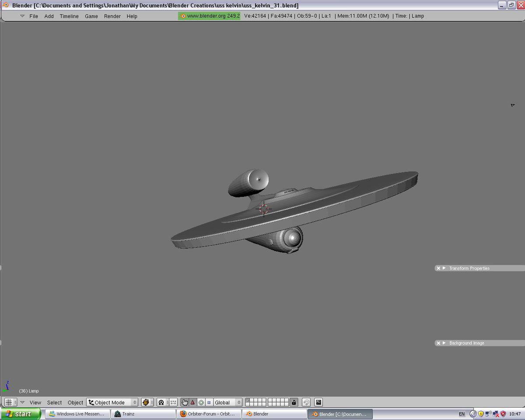Select the Lamp object in the viewport
525x420 pixels.
click(x=512, y=105)
